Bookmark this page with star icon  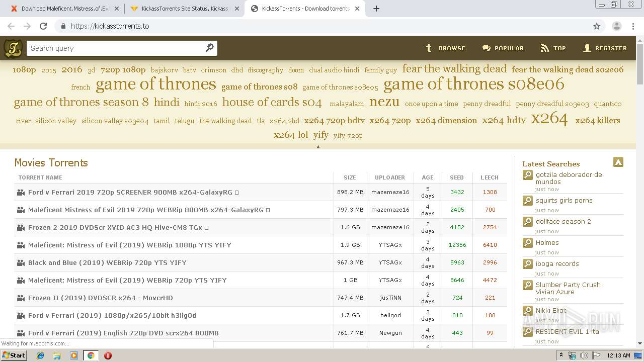pyautogui.click(x=597, y=26)
